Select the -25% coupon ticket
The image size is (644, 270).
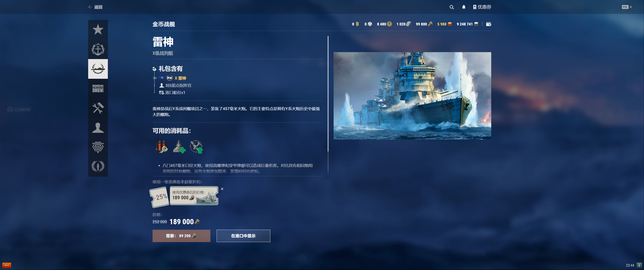184,197
